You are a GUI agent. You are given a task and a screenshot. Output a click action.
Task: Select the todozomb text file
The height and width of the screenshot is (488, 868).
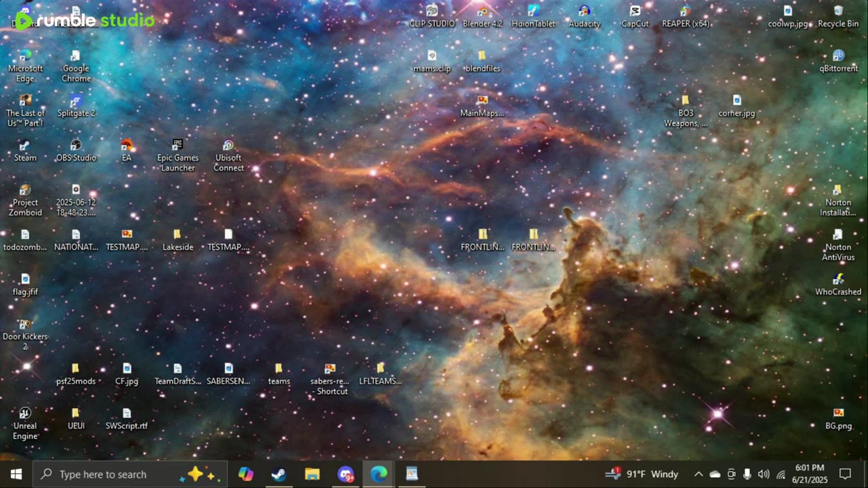25,240
